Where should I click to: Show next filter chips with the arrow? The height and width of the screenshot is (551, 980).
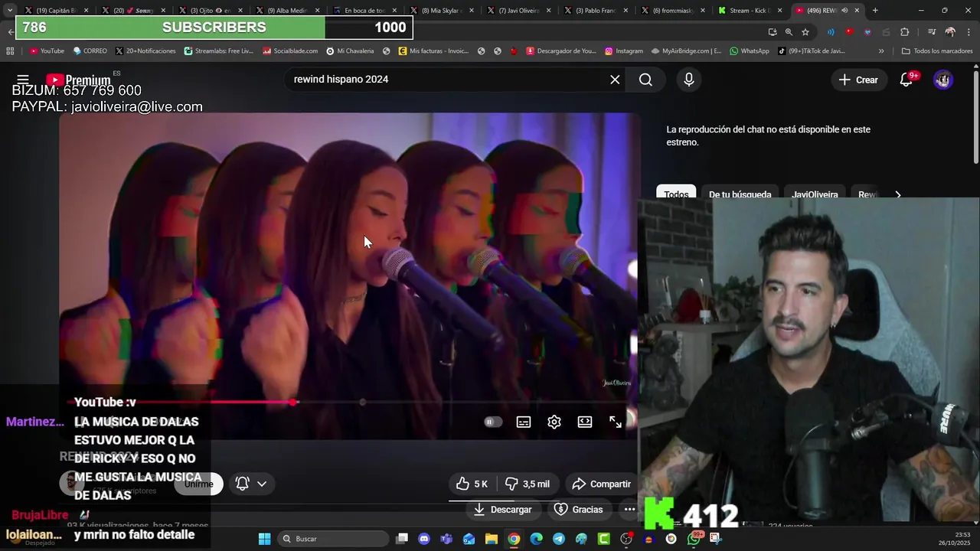(898, 194)
